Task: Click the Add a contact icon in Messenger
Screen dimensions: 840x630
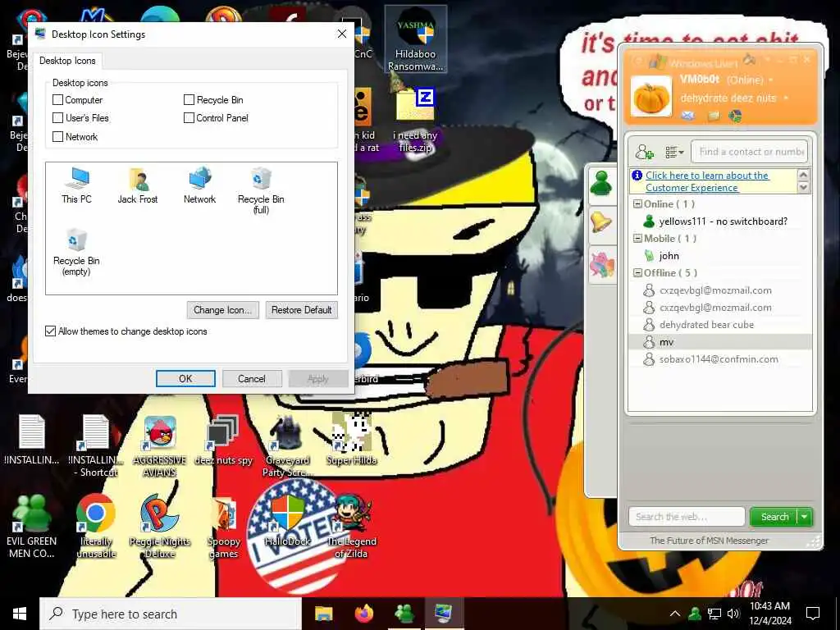Action: (644, 152)
